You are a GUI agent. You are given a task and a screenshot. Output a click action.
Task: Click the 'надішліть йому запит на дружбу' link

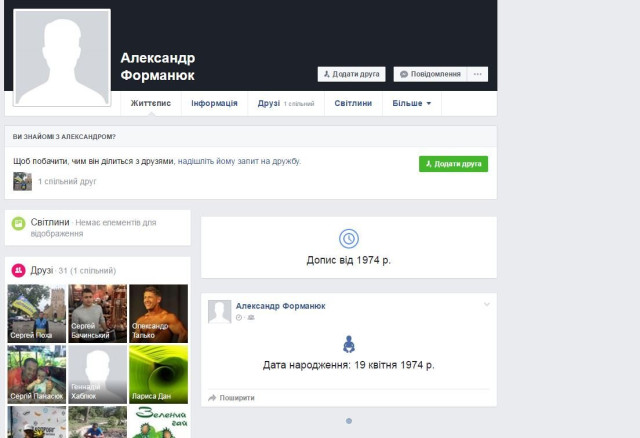pos(239,161)
